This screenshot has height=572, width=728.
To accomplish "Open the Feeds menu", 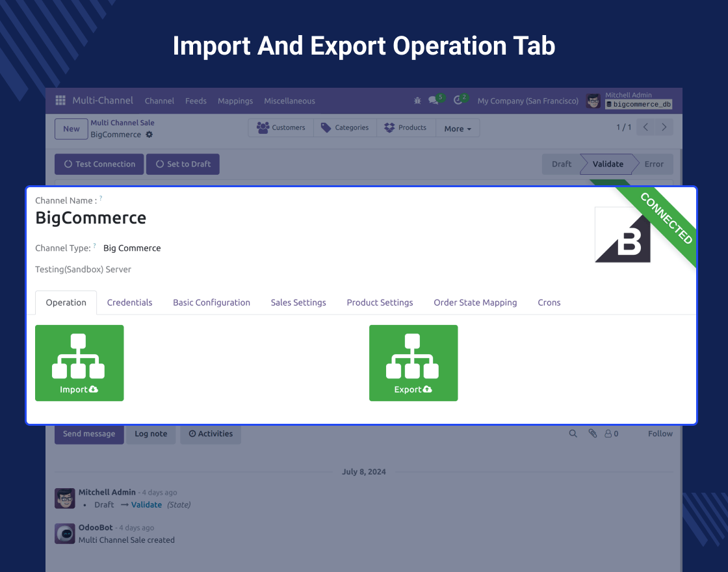I will 196,101.
